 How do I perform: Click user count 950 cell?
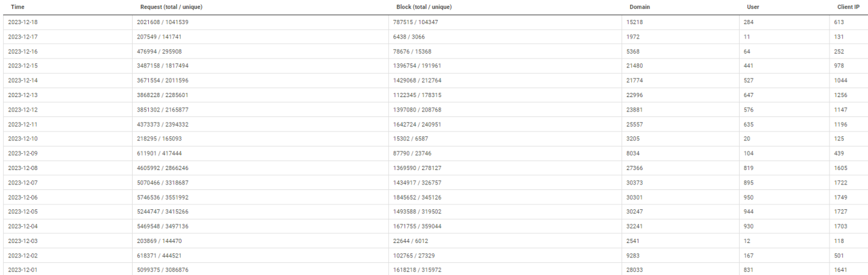point(749,197)
